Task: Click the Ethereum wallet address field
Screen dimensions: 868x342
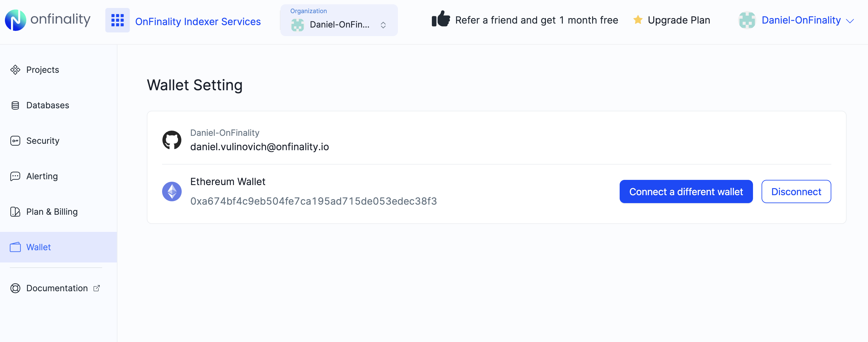Action: (x=313, y=201)
